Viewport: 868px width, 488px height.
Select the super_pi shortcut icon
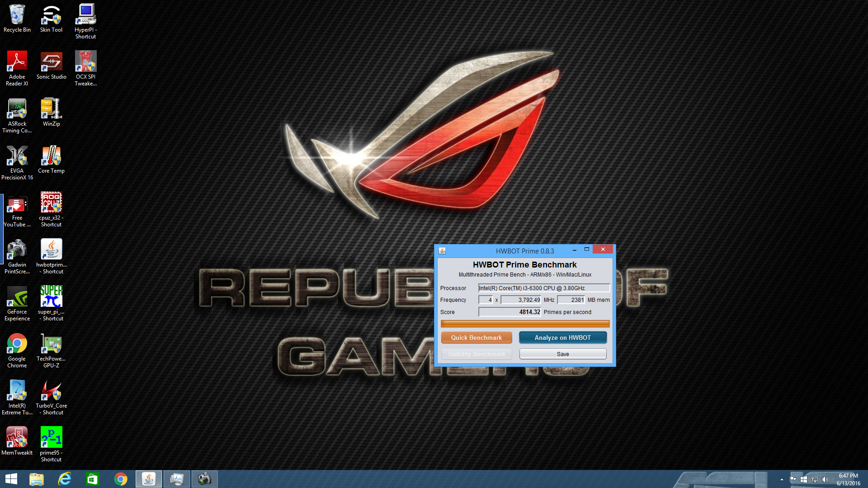click(x=51, y=303)
